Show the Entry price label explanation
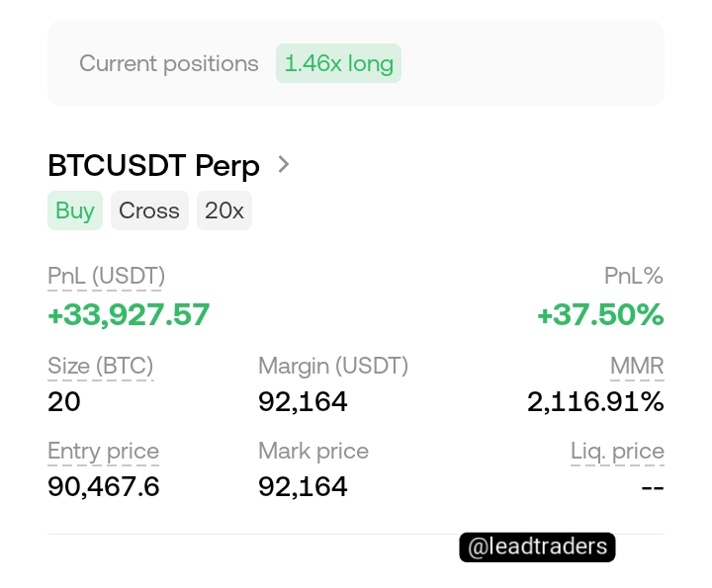The width and height of the screenshot is (712, 588). [103, 452]
